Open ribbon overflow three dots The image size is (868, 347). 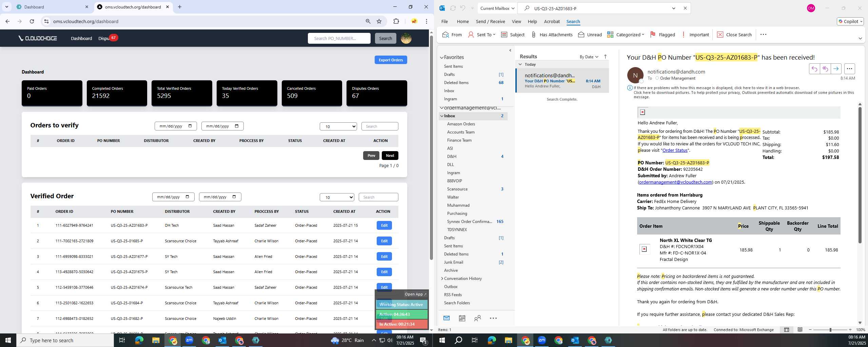(763, 35)
